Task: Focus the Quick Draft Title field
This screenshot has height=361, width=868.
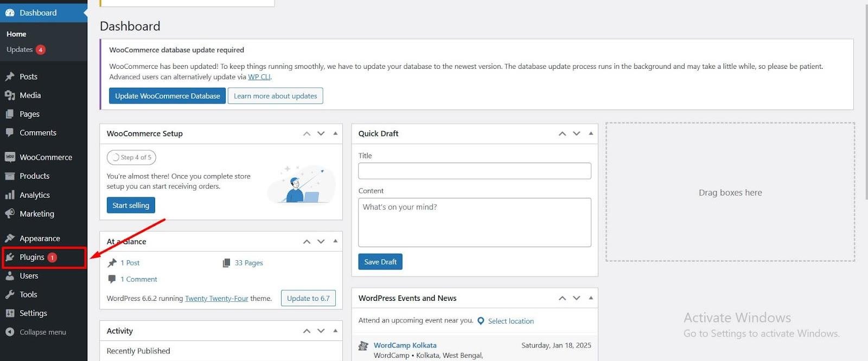Action: point(475,171)
